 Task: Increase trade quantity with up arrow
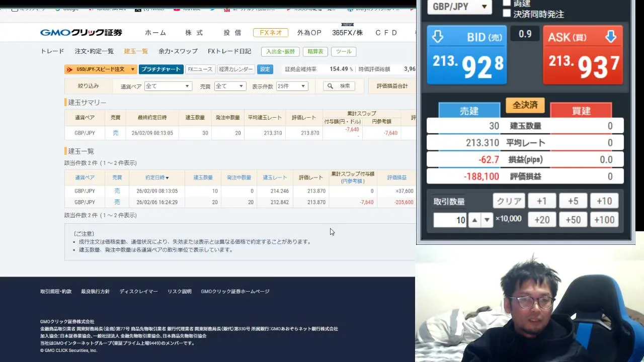coord(474,220)
